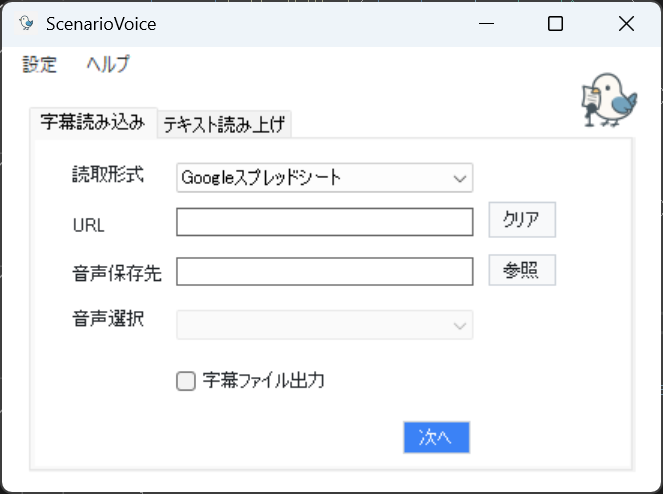This screenshot has height=494, width=663.
Task: Proceed with the blue 次へ button
Action: point(436,437)
